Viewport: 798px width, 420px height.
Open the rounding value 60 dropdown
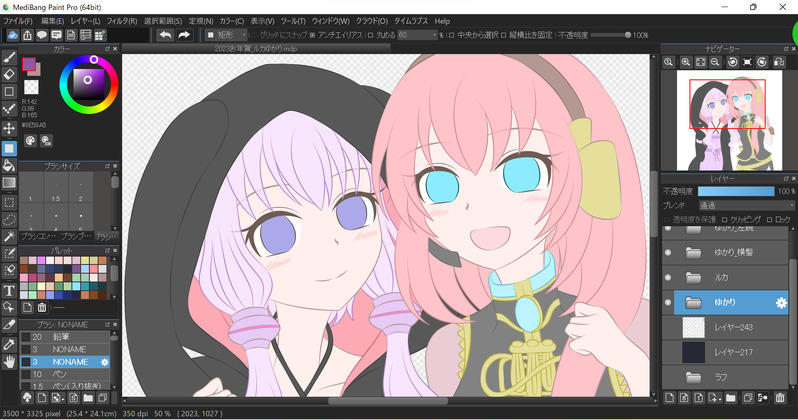[x=417, y=35]
